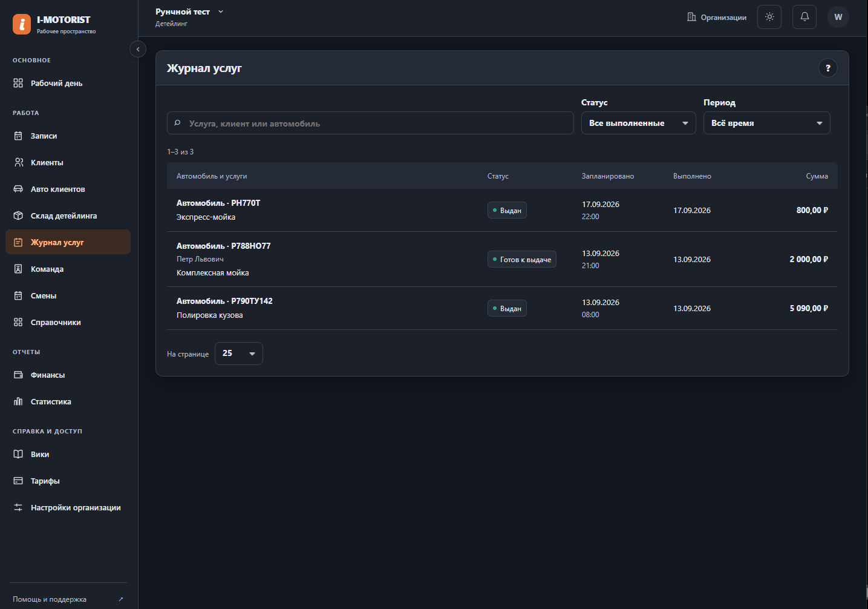The height and width of the screenshot is (609, 868).
Task: Click the Тарифы card icon
Action: pos(18,481)
